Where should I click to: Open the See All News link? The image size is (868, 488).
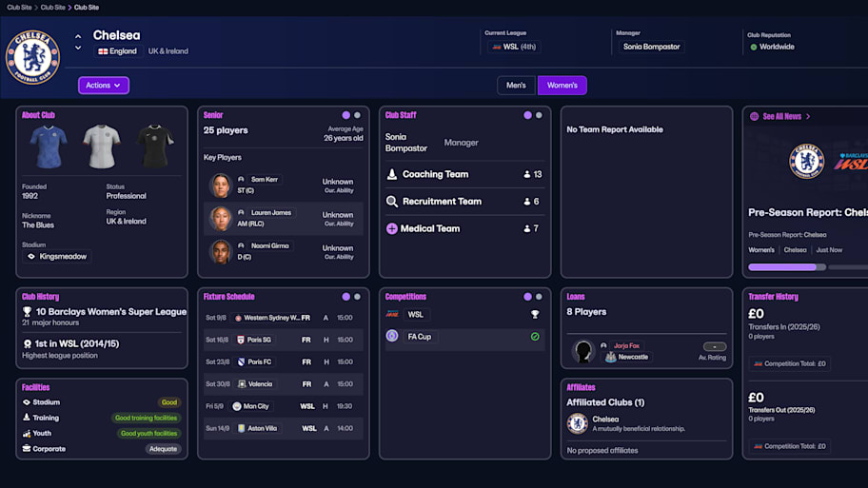point(786,116)
